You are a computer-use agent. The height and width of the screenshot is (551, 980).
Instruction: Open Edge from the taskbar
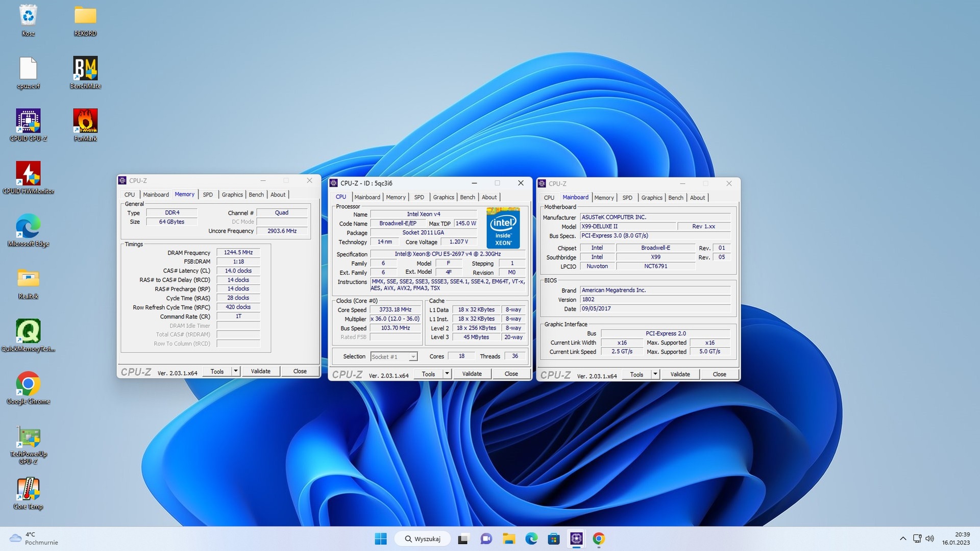pos(531,539)
